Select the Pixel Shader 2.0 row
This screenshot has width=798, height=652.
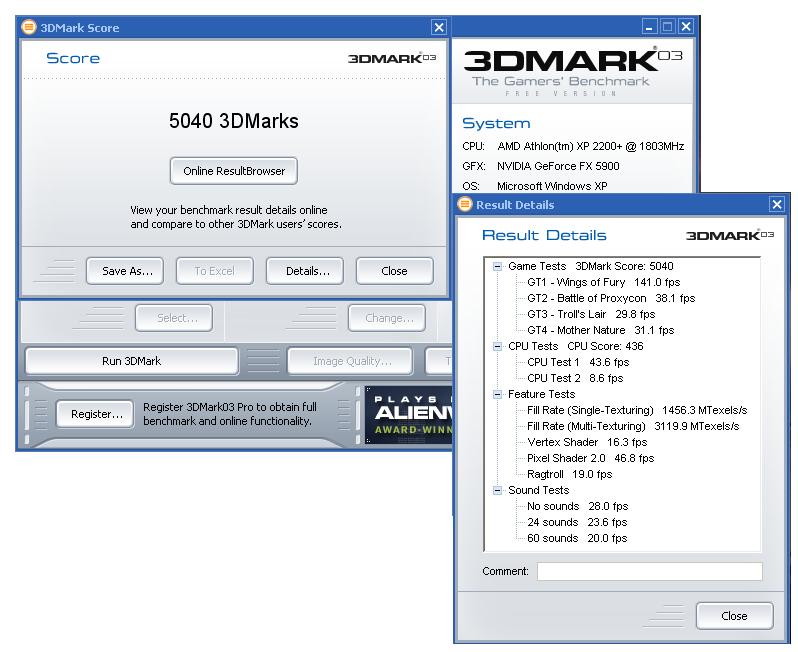pos(590,458)
